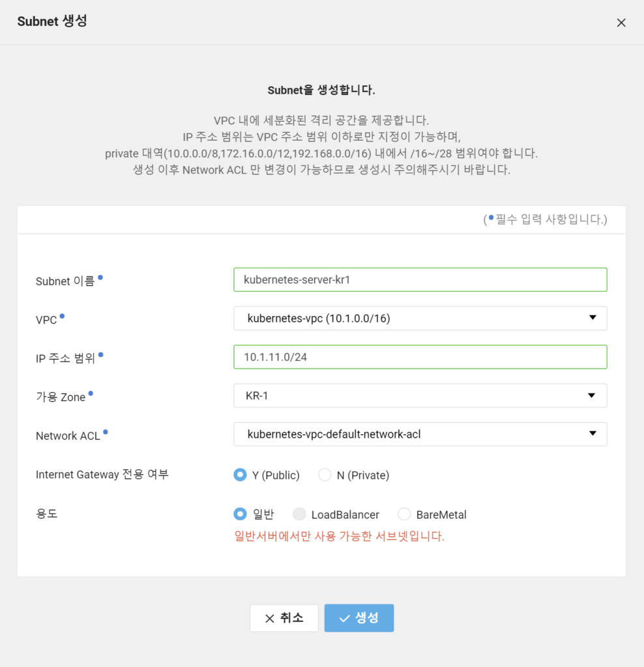Open kubernetes-vpc-default-network-acl dropdown
Image resolution: width=644 pixels, height=667 pixels.
420,434
